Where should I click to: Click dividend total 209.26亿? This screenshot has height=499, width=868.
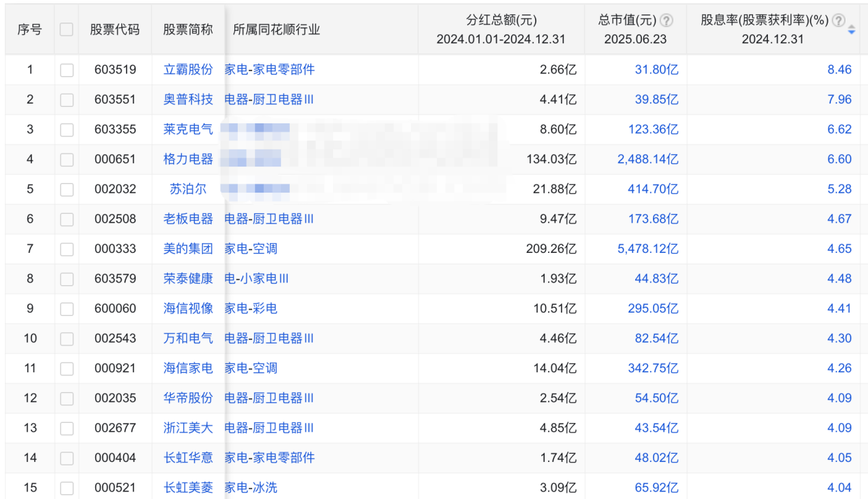(x=551, y=248)
